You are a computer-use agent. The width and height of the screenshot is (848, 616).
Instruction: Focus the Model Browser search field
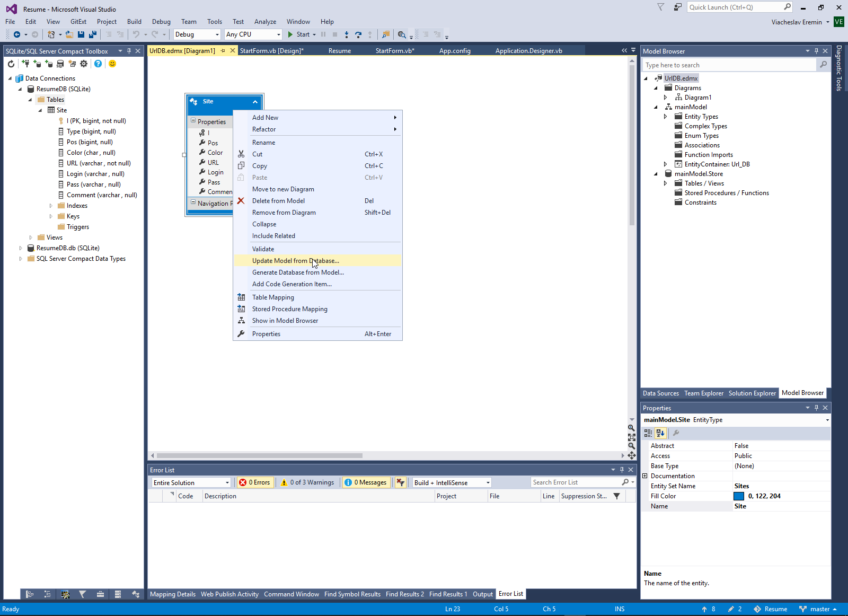pos(730,65)
